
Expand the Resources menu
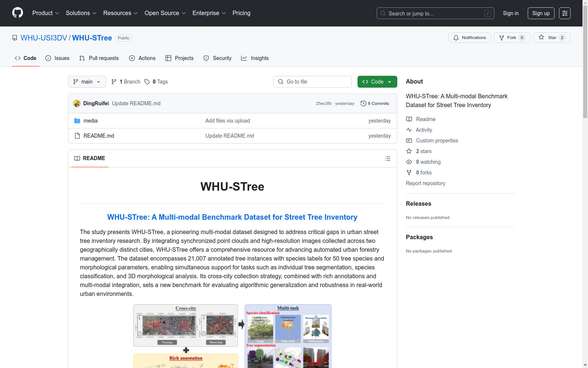121,13
